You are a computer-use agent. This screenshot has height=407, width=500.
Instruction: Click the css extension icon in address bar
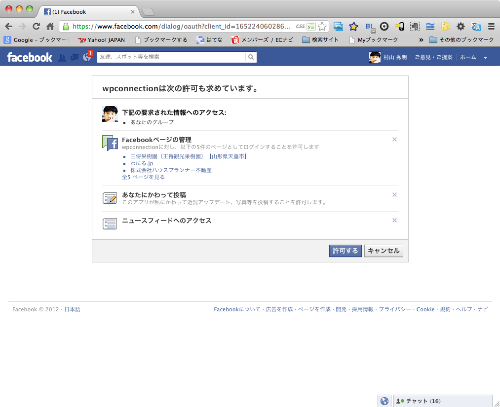pos(300,26)
